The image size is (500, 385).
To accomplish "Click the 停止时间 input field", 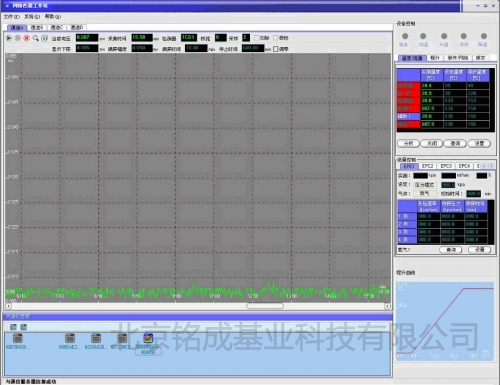I will [253, 48].
